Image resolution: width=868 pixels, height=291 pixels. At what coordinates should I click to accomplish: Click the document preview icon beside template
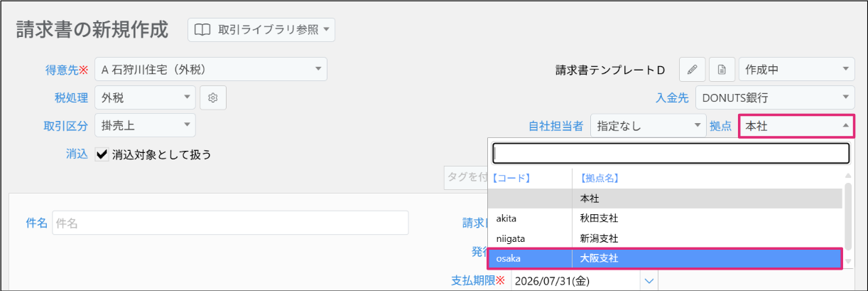pos(721,70)
